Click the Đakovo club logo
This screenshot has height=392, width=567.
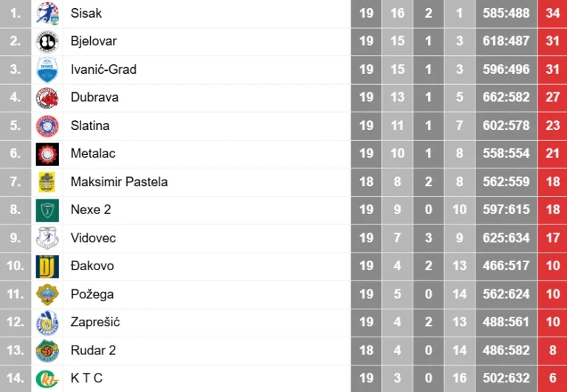47,266
